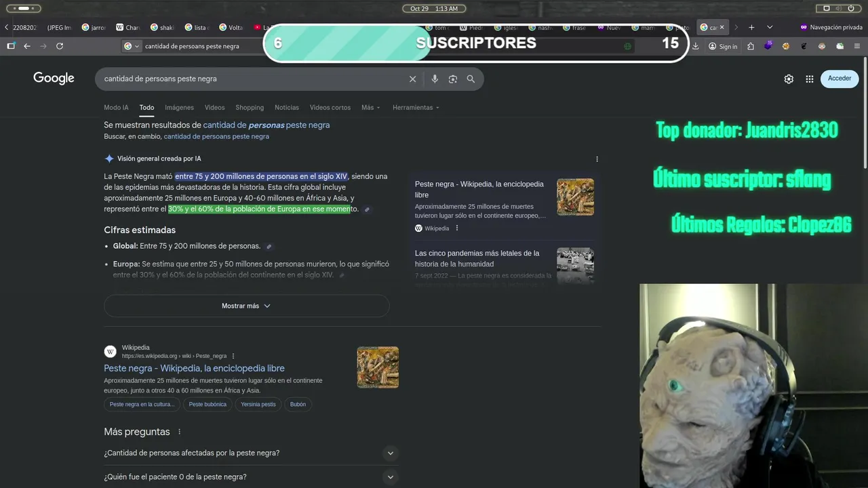Start a voice search with microphone icon
Viewport: 868px width, 488px height.
point(435,79)
